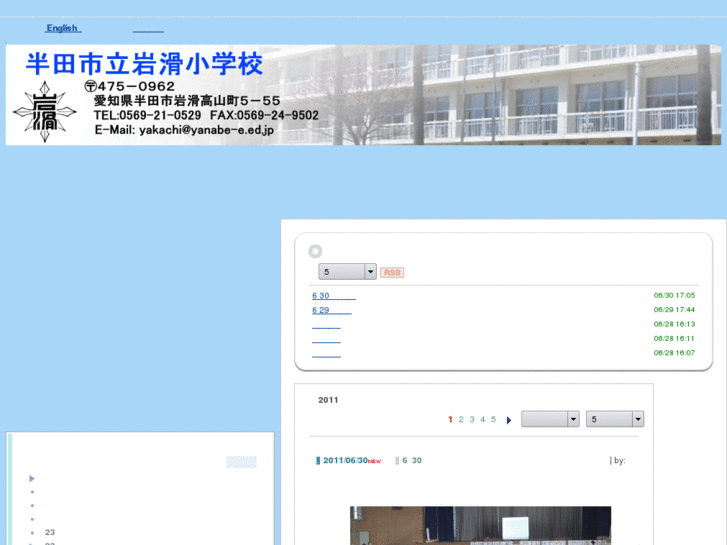Click timestamp 06/29 17:44
The image size is (727, 545).
click(674, 309)
